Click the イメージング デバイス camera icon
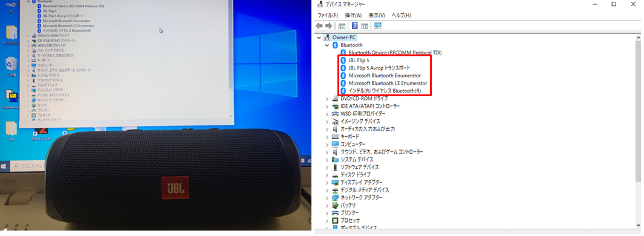 point(335,121)
